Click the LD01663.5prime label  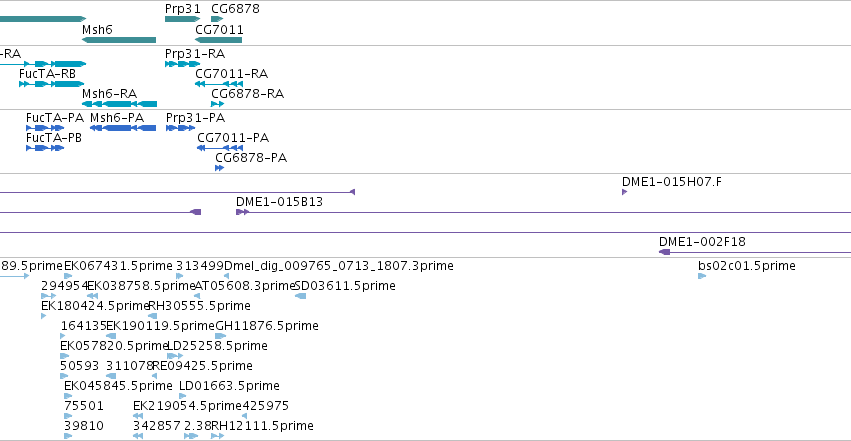click(x=230, y=386)
